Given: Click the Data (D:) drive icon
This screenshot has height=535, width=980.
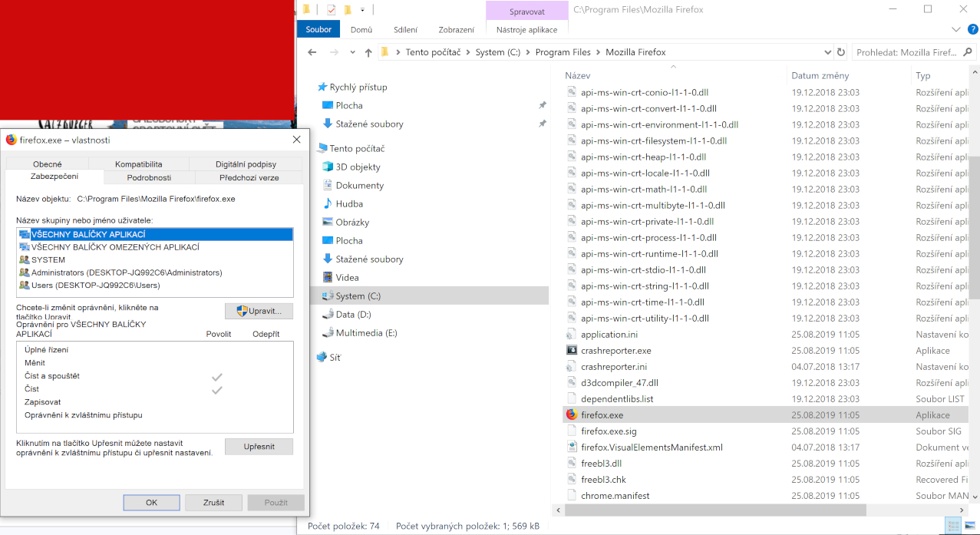Looking at the screenshot, I should tap(328, 314).
